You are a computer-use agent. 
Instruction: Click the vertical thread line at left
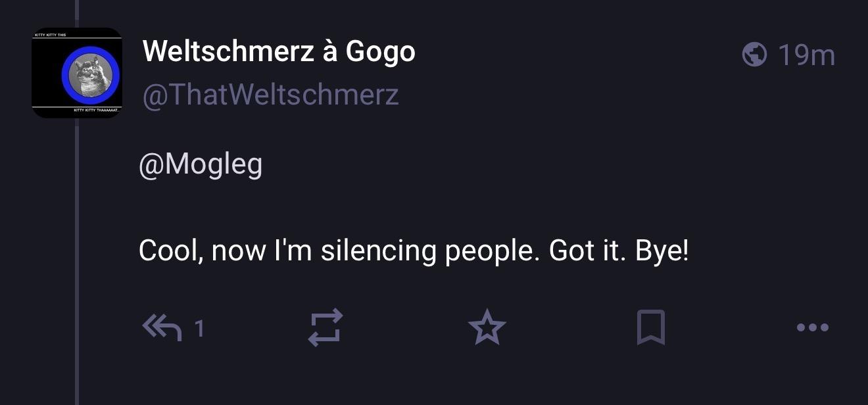pos(76,263)
